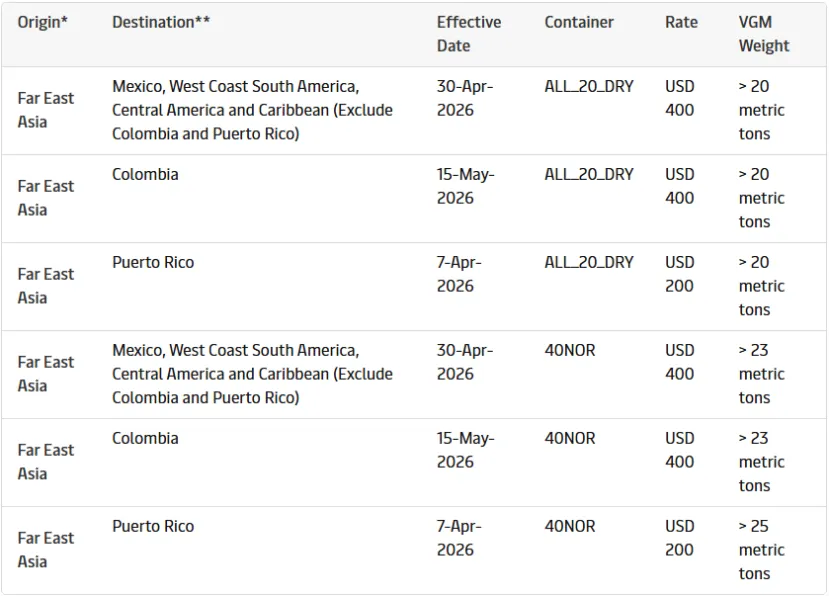Select the second Colombia destination cell
Screen dimensions: 830x597
145,438
